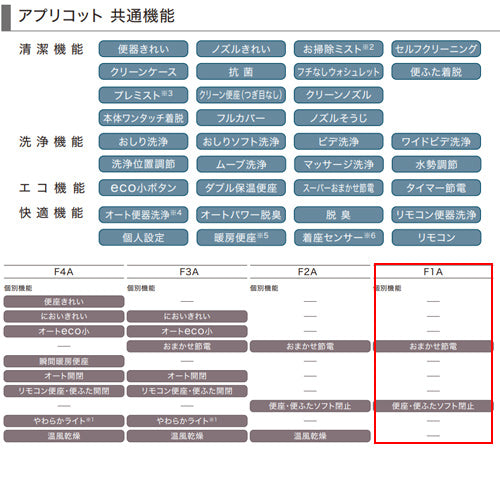Click the ワイドビデ洗浄 badge
500x500 pixels.
coord(436,142)
